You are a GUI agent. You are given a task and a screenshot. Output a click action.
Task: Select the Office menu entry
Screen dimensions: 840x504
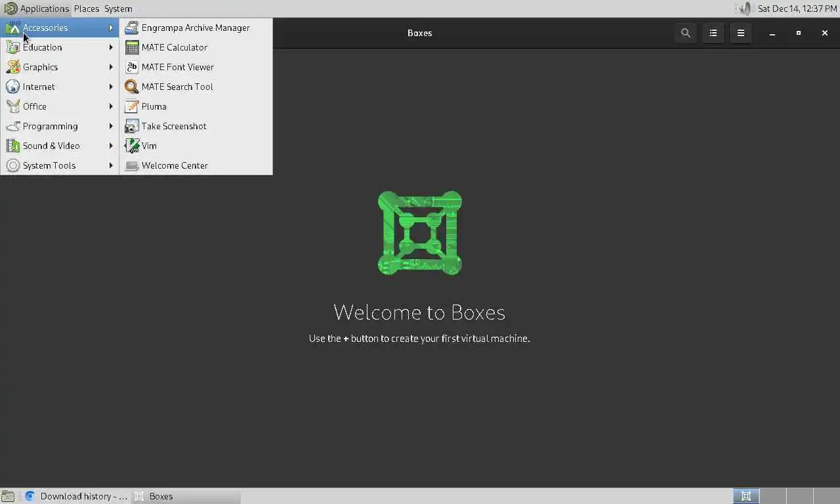[x=60, y=106]
